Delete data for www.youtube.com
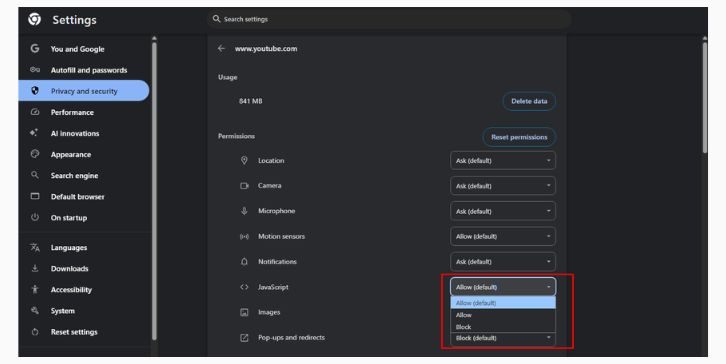 pos(529,101)
